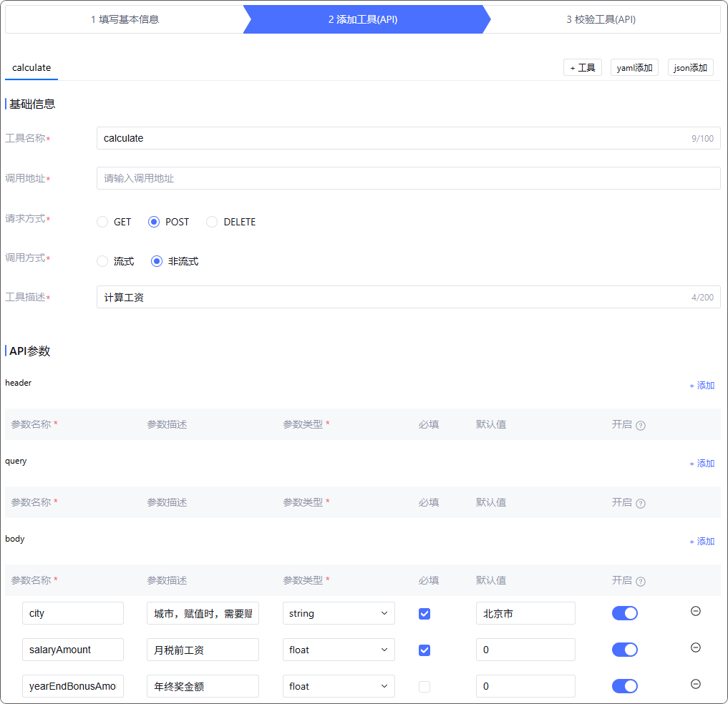Image resolution: width=728 pixels, height=704 pixels.
Task: Switch to the calculate tool tab
Action: [31, 68]
